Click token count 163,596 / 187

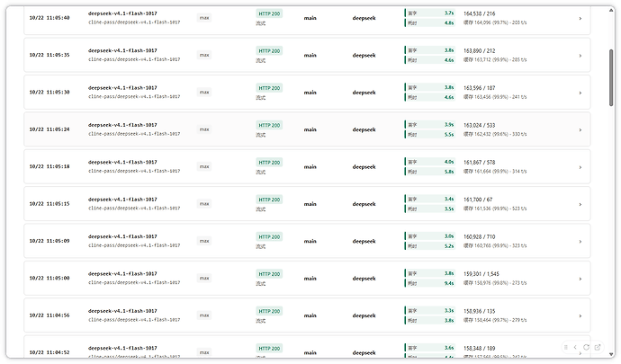[479, 88]
